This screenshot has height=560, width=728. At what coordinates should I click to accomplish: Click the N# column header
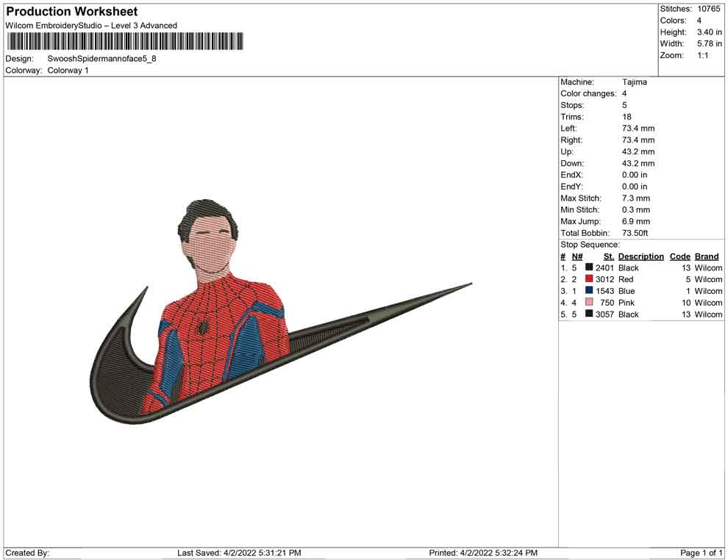click(577, 256)
